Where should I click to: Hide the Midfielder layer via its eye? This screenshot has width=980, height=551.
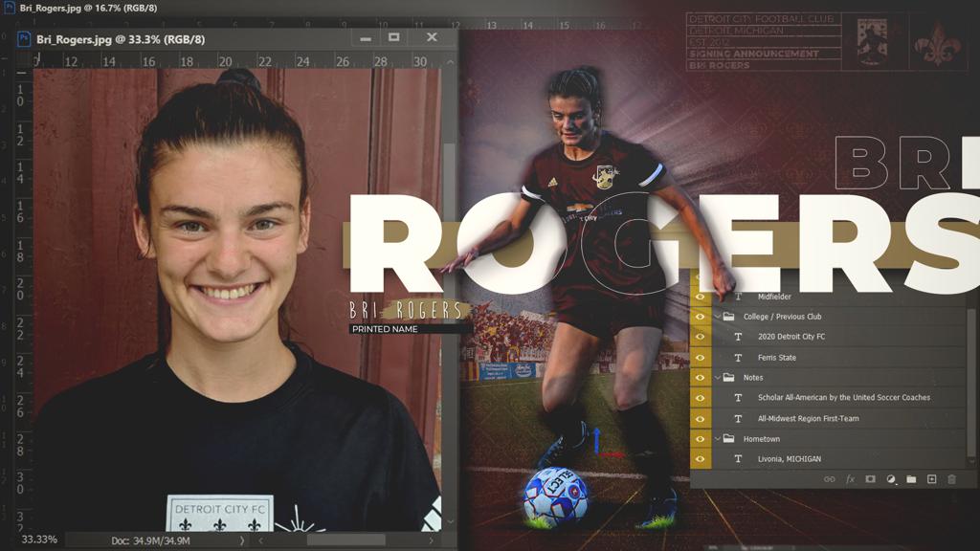tap(700, 297)
